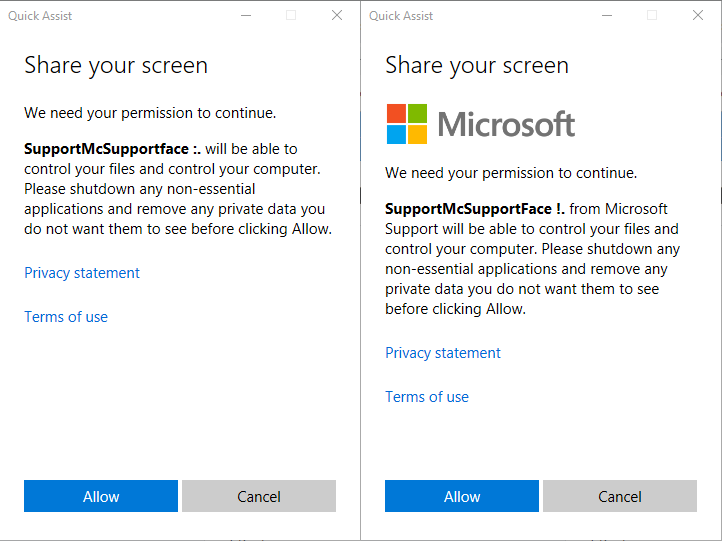Open Privacy statement in the left window
Image resolution: width=722 pixels, height=541 pixels.
82,273
